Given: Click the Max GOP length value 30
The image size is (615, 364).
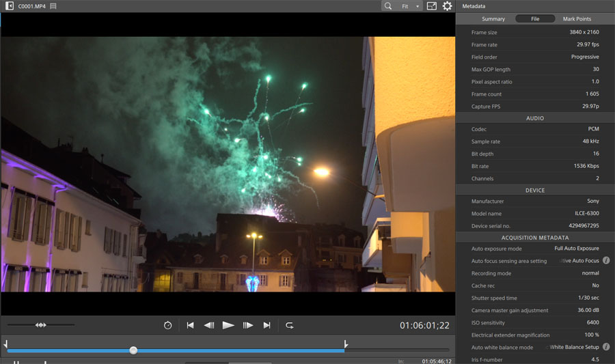Looking at the screenshot, I should pos(596,69).
